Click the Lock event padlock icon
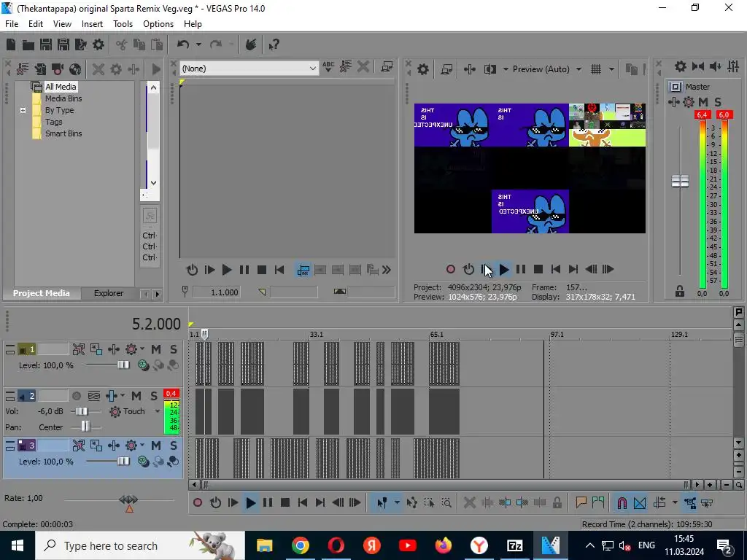This screenshot has width=747, height=560. coord(557,502)
